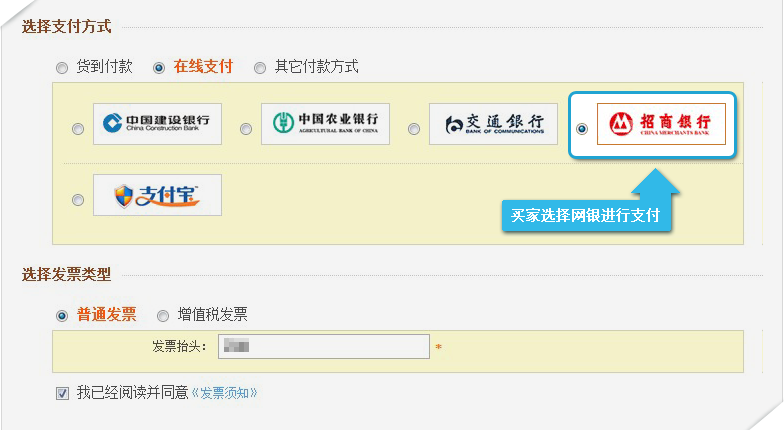Select the 其它付款方式 radio button
The height and width of the screenshot is (430, 784).
pyautogui.click(x=260, y=68)
